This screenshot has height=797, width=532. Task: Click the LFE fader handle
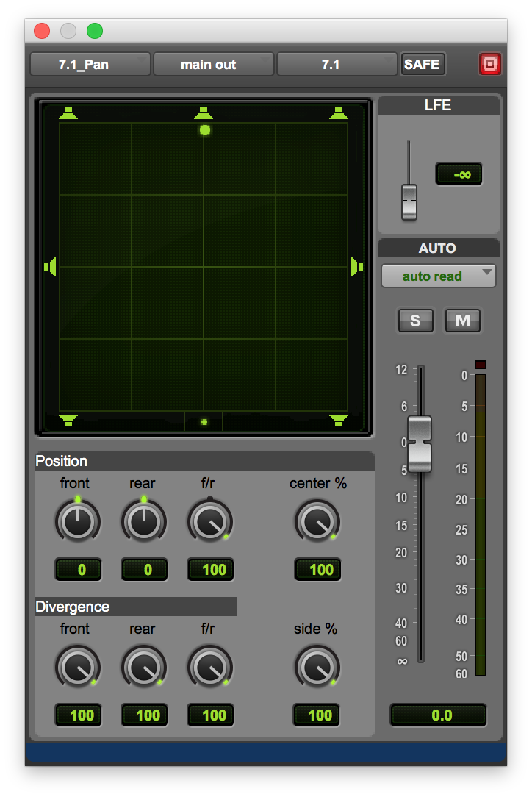(409, 201)
